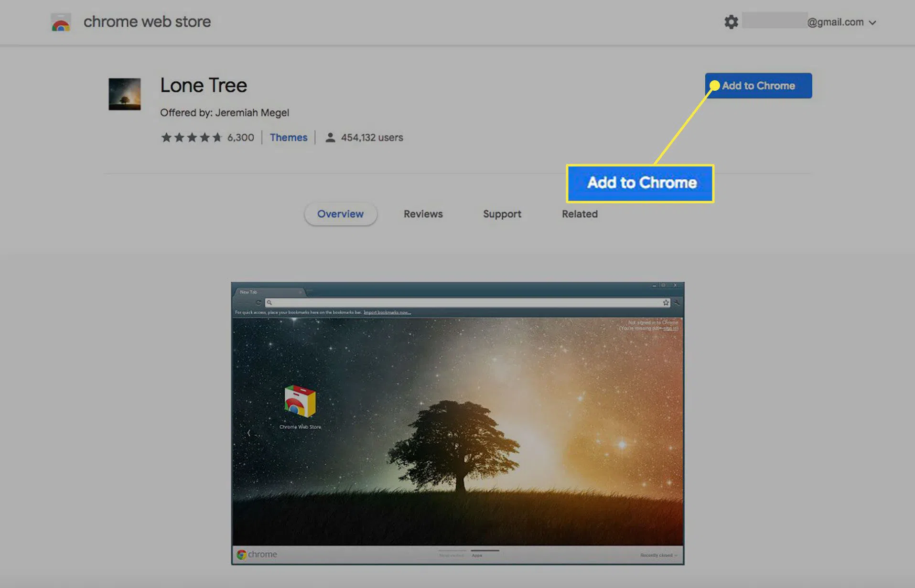Screen dimensions: 915x588
Task: Click the star rating icons
Action: (x=191, y=138)
